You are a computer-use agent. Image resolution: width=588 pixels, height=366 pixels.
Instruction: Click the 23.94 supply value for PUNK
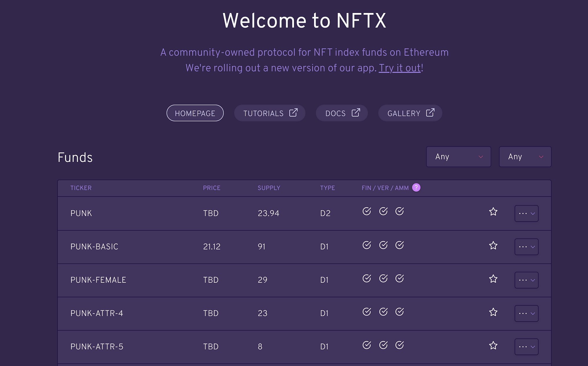(x=268, y=213)
